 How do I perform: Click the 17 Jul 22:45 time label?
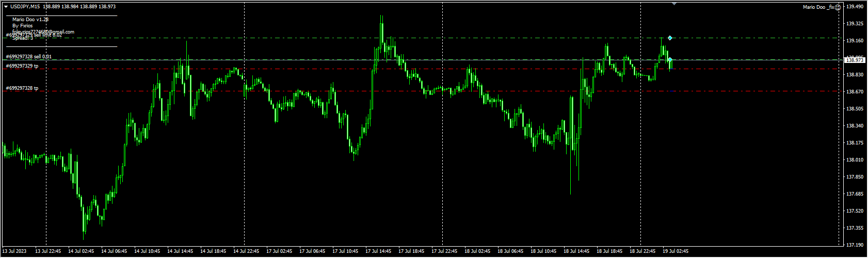tap(444, 251)
